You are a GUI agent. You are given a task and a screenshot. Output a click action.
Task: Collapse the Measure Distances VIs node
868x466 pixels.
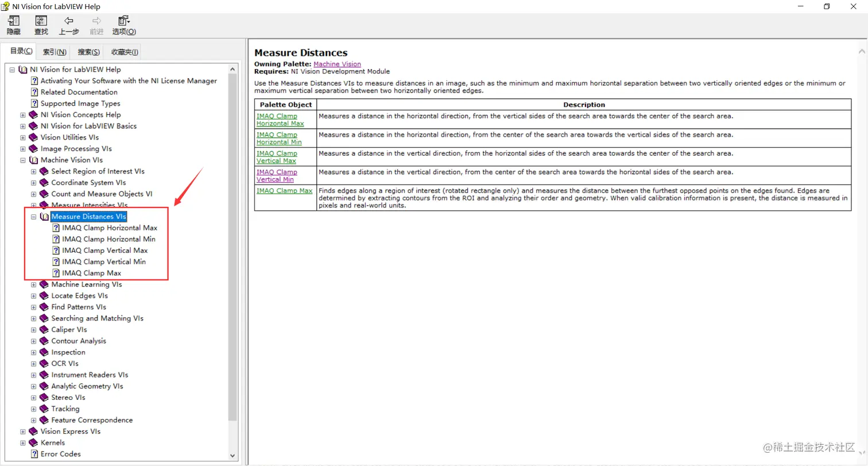click(x=34, y=217)
